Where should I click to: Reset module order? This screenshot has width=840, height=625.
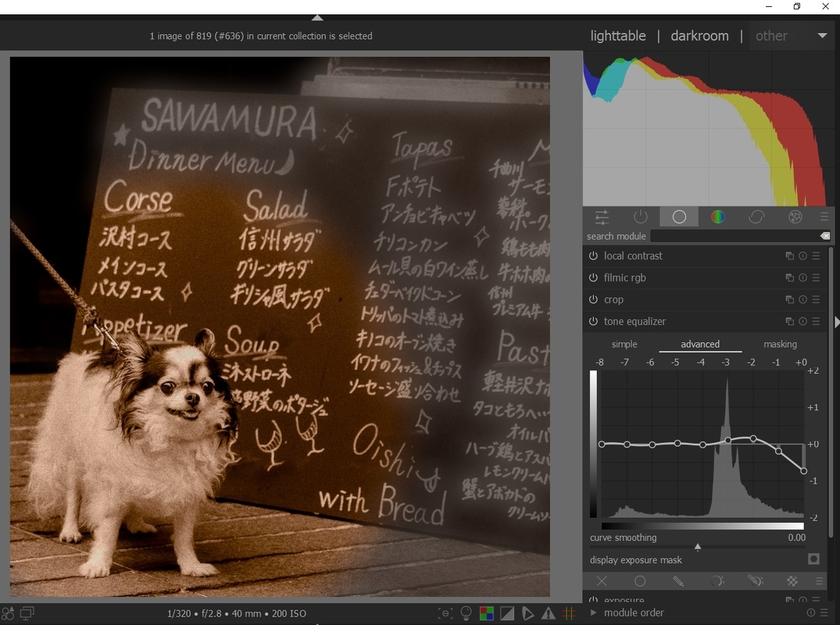pyautogui.click(x=811, y=612)
